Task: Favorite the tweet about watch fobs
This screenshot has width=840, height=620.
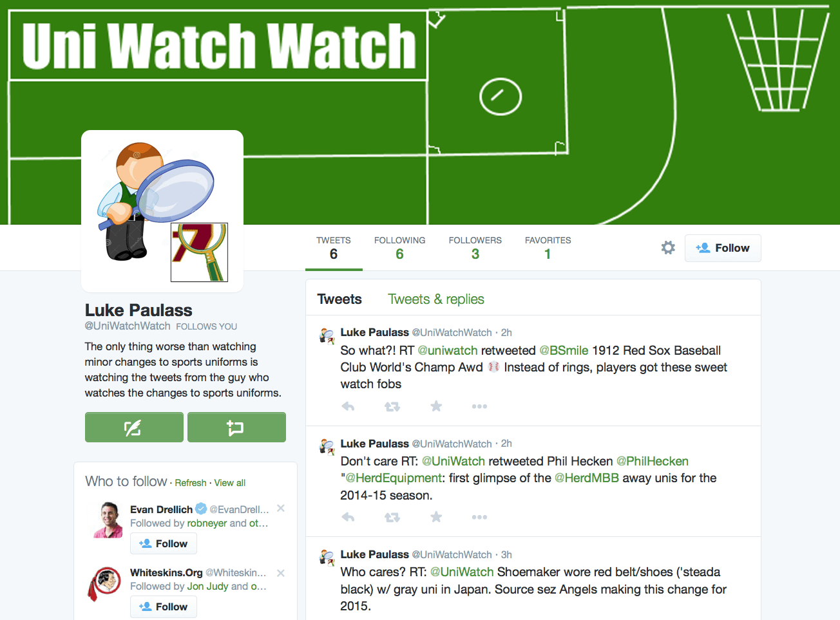Action: [436, 406]
